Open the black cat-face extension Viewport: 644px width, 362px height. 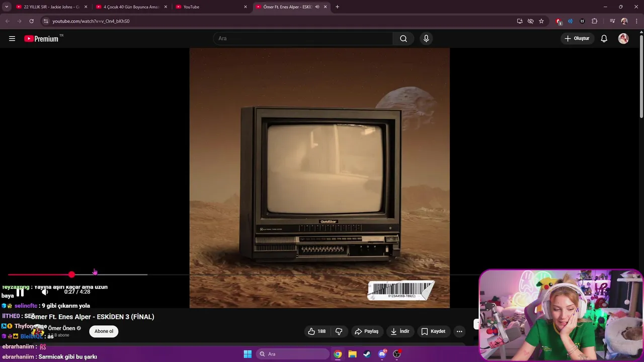tap(582, 21)
